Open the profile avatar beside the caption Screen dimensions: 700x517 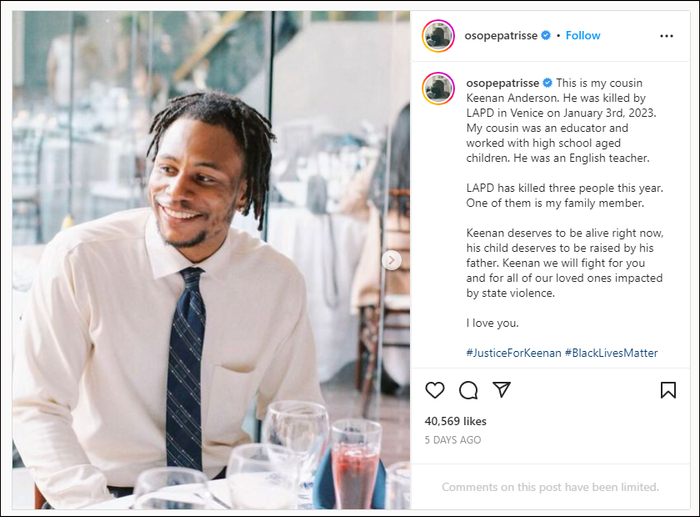coord(438,88)
